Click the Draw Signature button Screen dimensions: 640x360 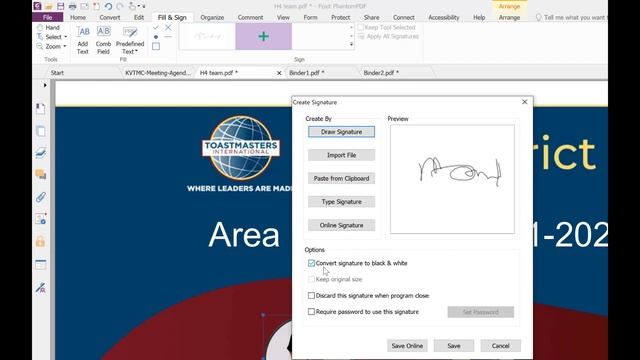point(341,132)
